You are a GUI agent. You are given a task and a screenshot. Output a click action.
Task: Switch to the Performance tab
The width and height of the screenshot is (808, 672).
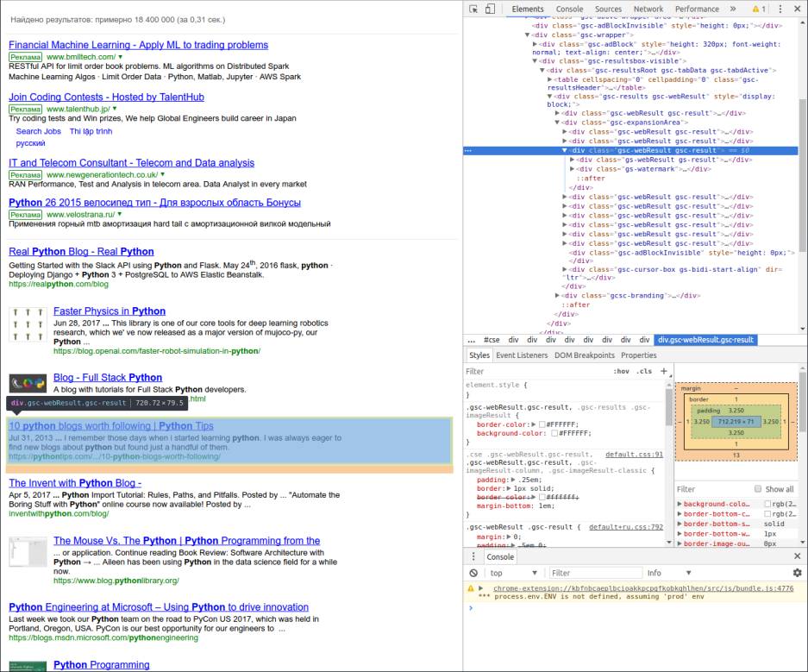tap(697, 9)
